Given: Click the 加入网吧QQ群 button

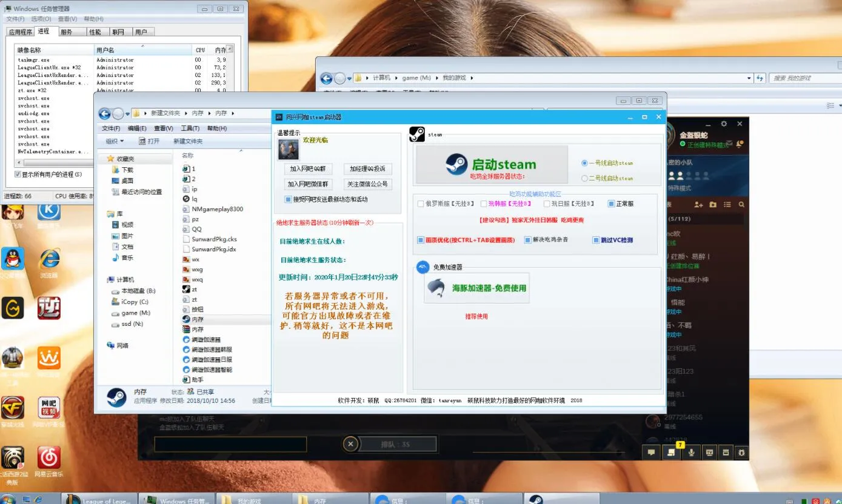Looking at the screenshot, I should click(308, 168).
